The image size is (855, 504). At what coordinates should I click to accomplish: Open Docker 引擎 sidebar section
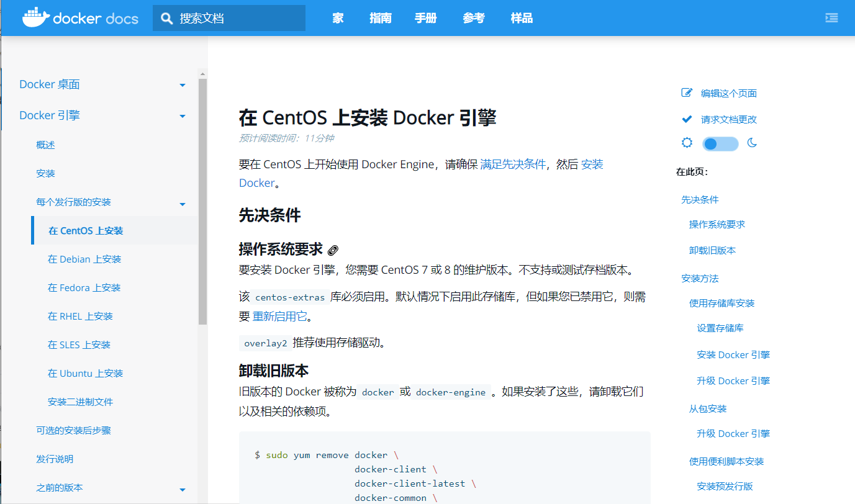(x=50, y=115)
